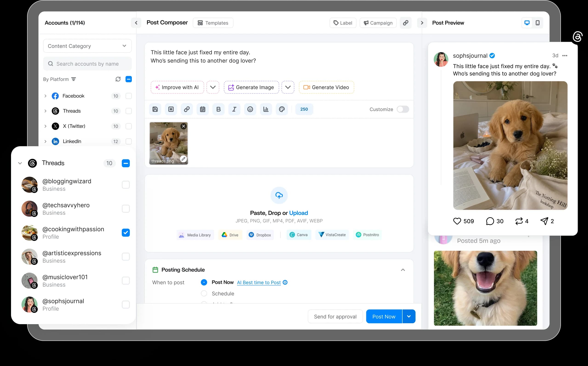Select the @bloggingwizard account checkbox
This screenshot has height=366, width=588.
point(126,185)
